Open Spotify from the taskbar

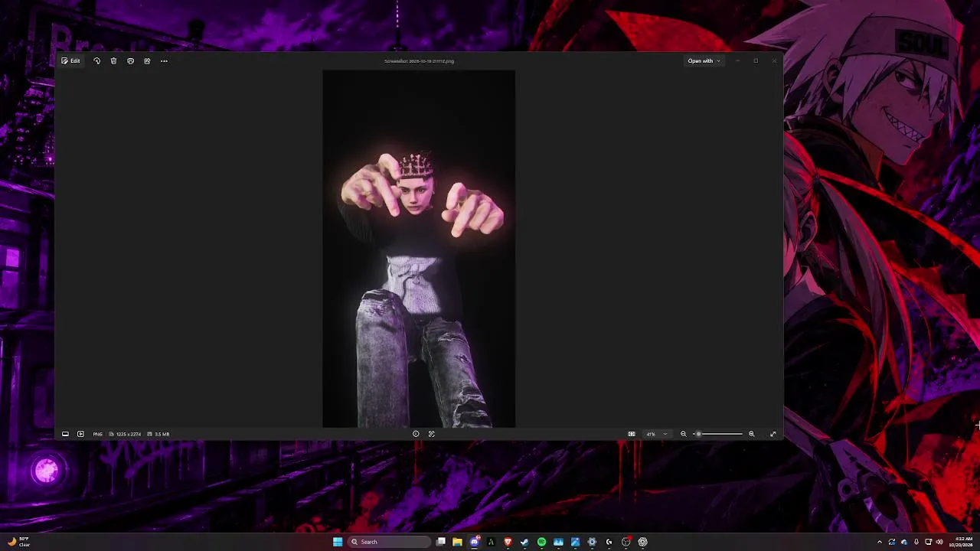(x=541, y=542)
